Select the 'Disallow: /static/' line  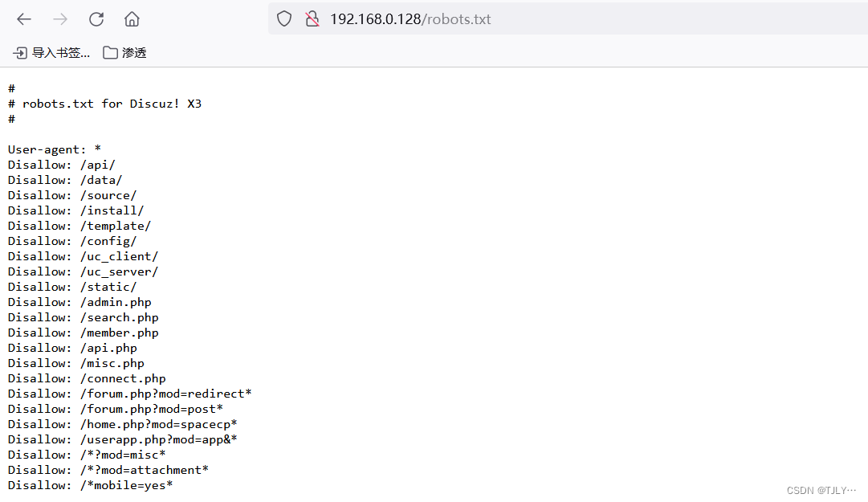[x=72, y=287]
